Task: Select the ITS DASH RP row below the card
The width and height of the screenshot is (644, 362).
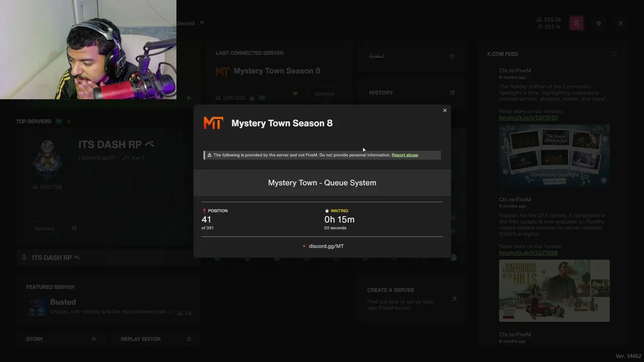Action: [109, 257]
